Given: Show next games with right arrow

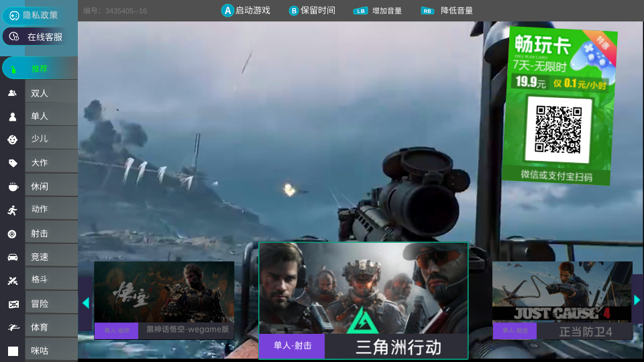Looking at the screenshot, I should pos(637,300).
